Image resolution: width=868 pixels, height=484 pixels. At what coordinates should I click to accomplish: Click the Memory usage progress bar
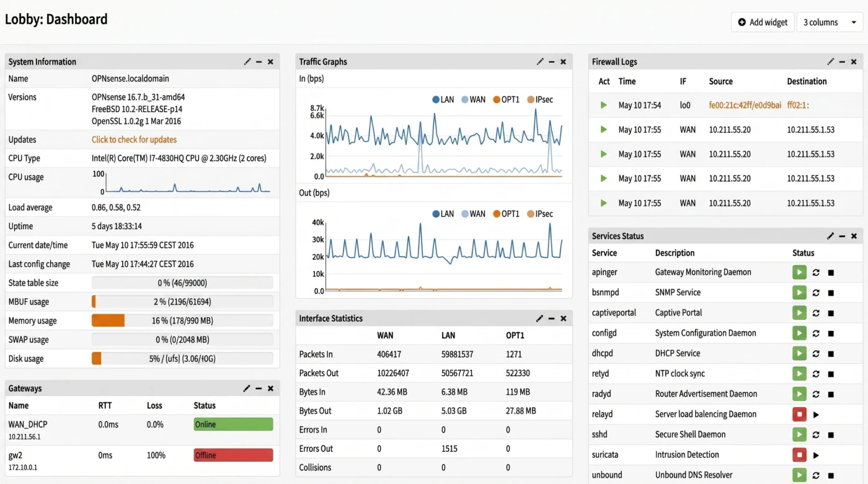[182, 320]
